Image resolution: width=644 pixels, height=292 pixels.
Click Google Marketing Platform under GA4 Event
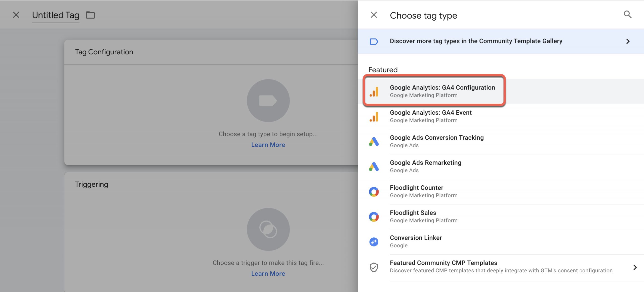point(424,120)
